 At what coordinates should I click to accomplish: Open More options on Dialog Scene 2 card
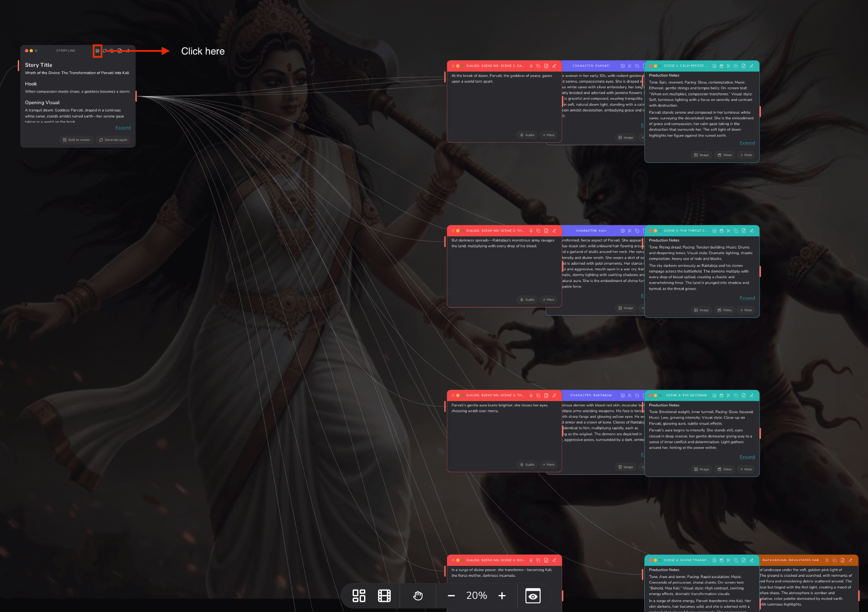[548, 299]
